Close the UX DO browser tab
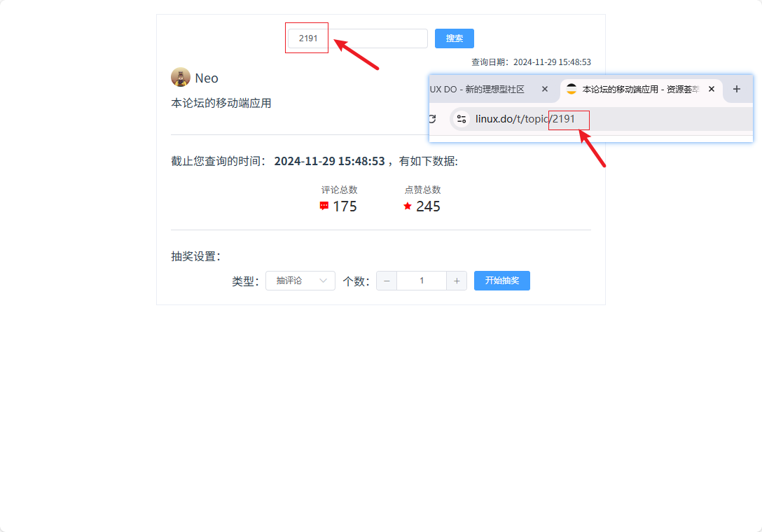The width and height of the screenshot is (762, 532). [x=545, y=90]
